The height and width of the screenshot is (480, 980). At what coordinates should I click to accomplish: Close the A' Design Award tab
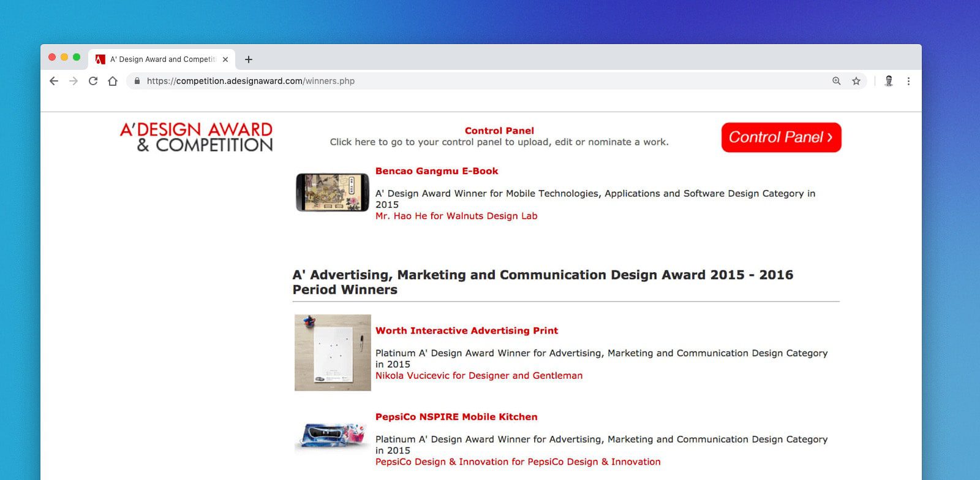pos(225,59)
